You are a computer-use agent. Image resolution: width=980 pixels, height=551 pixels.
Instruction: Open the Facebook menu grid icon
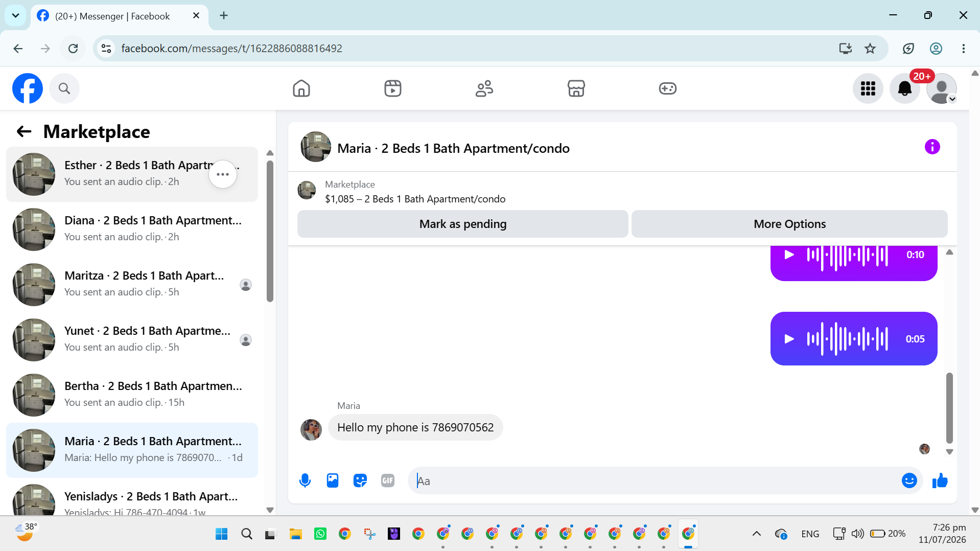[868, 88]
